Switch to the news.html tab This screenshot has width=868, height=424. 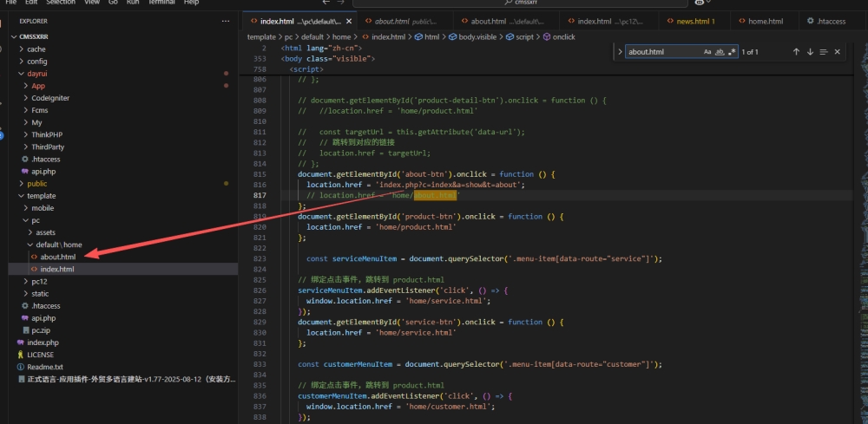pos(694,22)
